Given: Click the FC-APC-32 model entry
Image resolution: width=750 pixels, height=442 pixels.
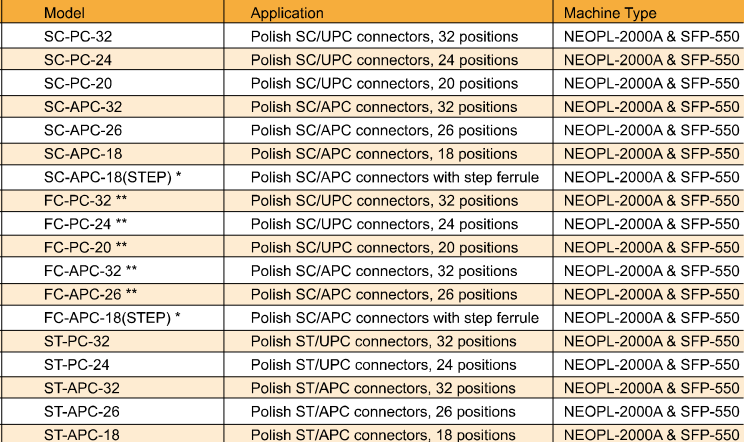Looking at the screenshot, I should pyautogui.click(x=90, y=270).
